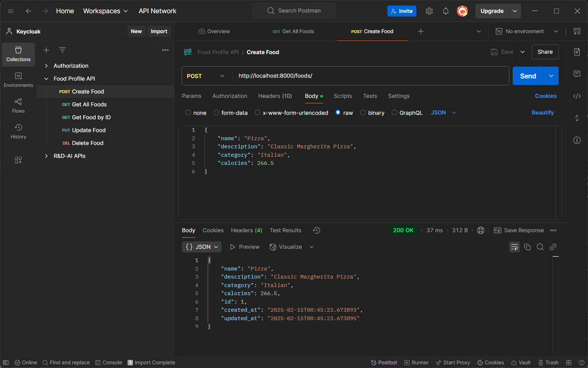
Task: Copy response link icon
Action: 553,247
